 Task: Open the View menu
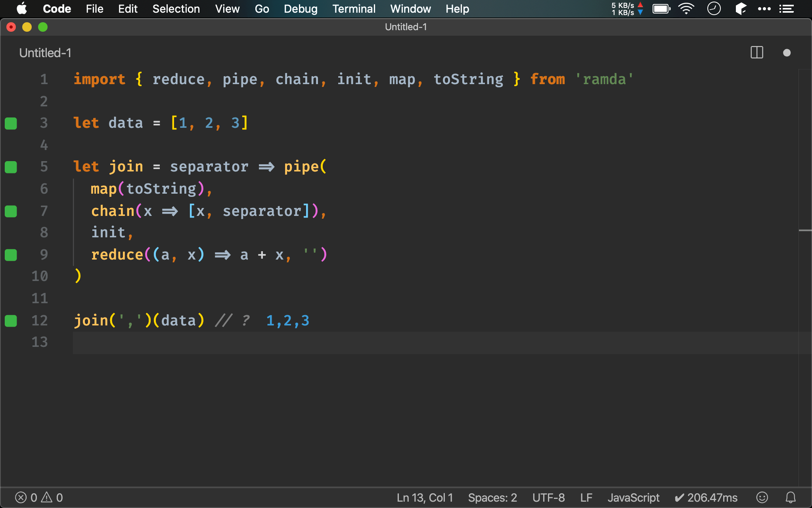tap(227, 9)
